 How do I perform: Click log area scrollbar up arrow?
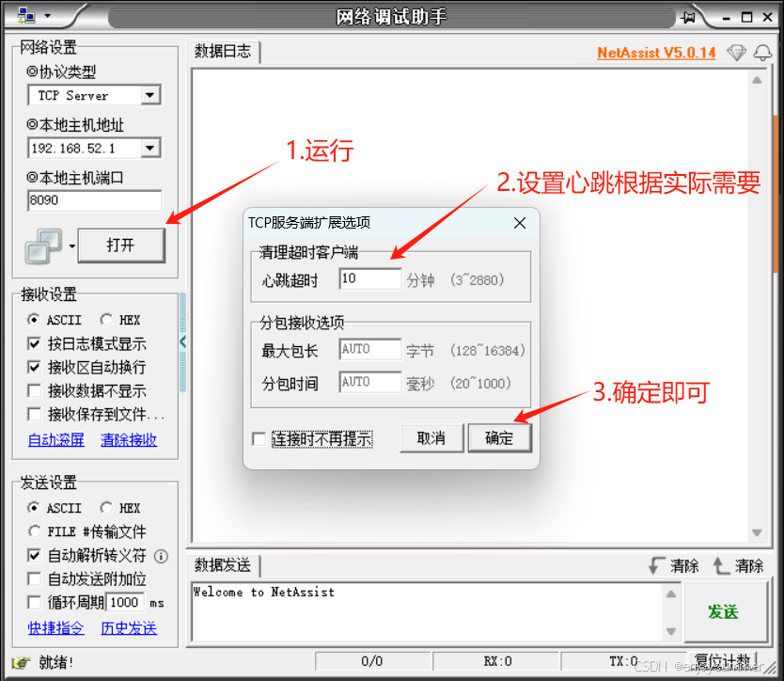point(757,80)
